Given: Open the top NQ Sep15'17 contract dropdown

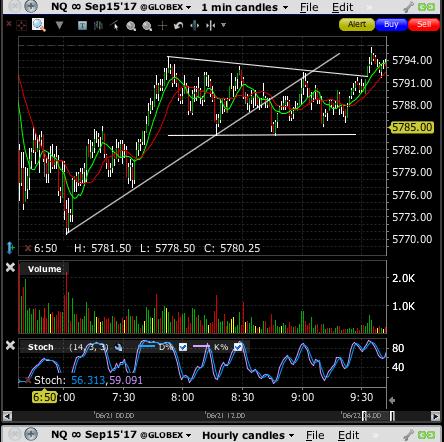Looking at the screenshot, I should [x=121, y=7].
